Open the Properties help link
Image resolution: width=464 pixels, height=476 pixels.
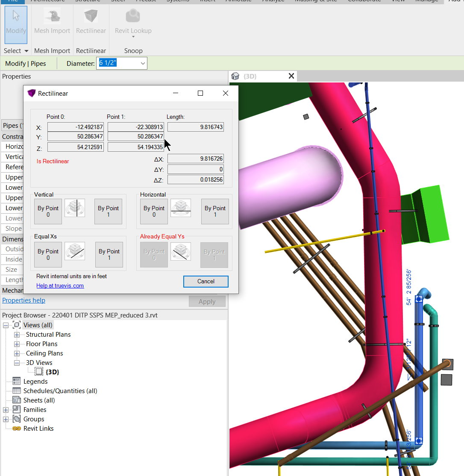click(x=23, y=300)
